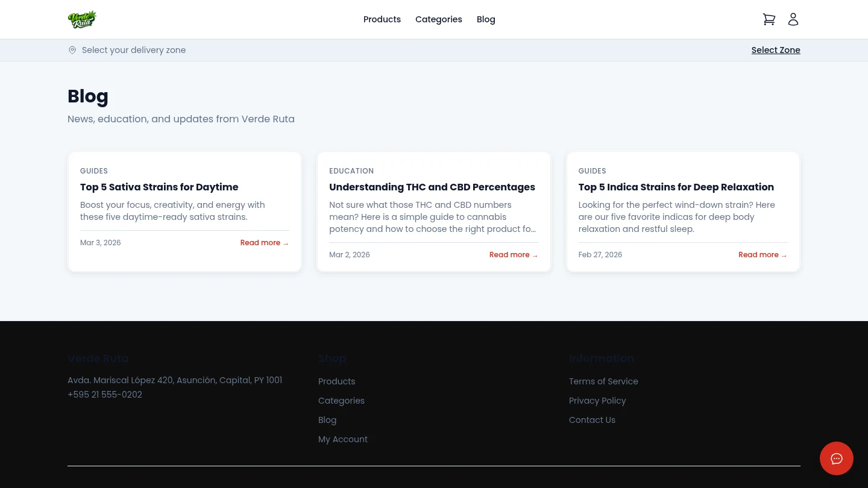Click Categories link in the footer
Viewport: 868px width, 488px height.
coord(341,401)
